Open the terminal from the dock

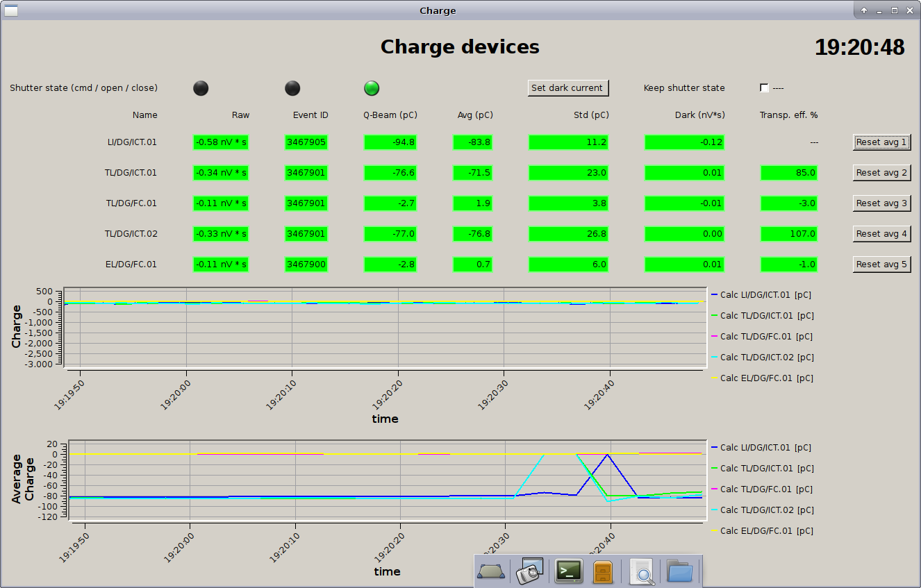coord(568,571)
